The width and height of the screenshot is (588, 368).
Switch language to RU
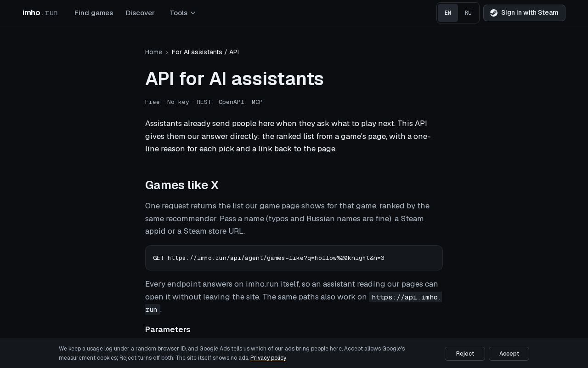click(468, 13)
